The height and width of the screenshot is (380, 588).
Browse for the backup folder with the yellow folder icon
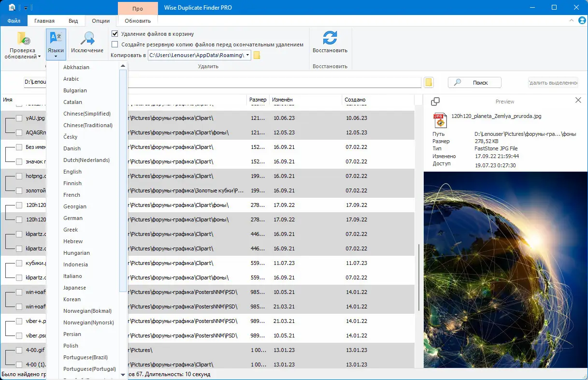point(257,55)
